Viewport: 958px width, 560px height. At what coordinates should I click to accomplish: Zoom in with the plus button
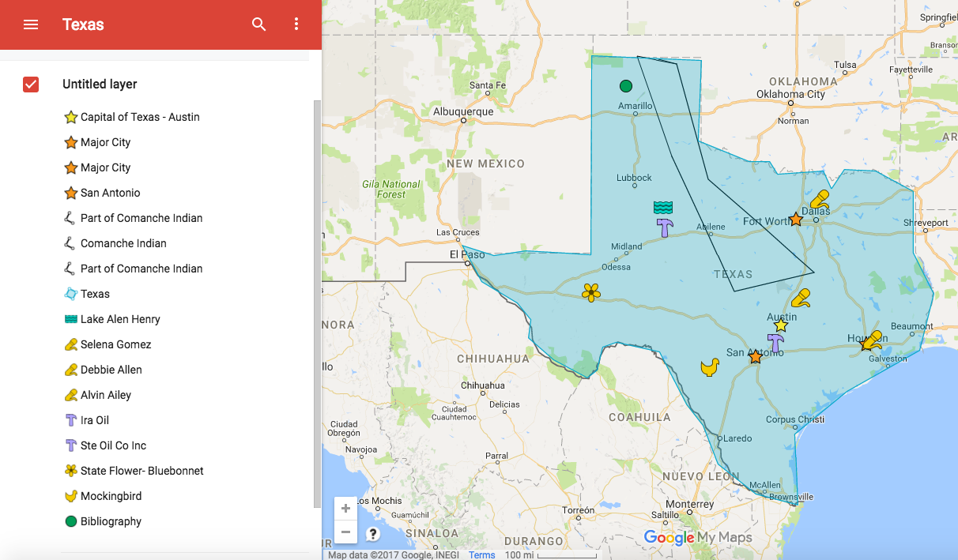[x=345, y=509]
